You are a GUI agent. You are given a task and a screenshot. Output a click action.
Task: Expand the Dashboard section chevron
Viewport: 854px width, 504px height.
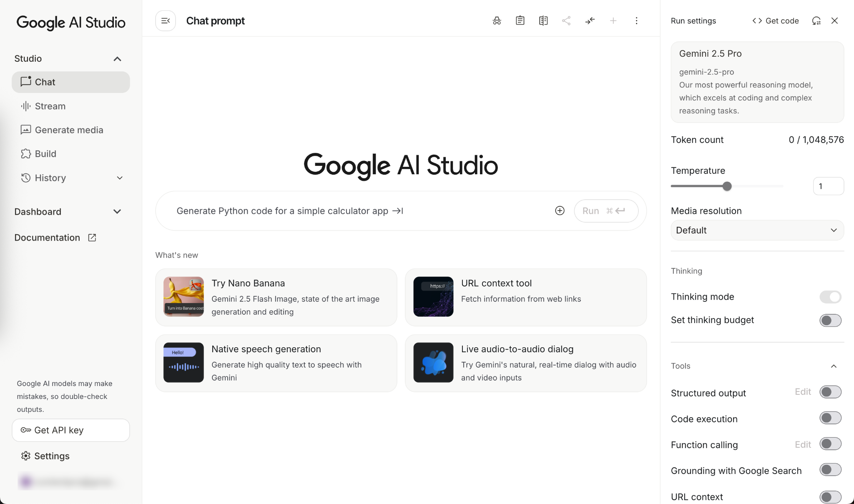(117, 212)
